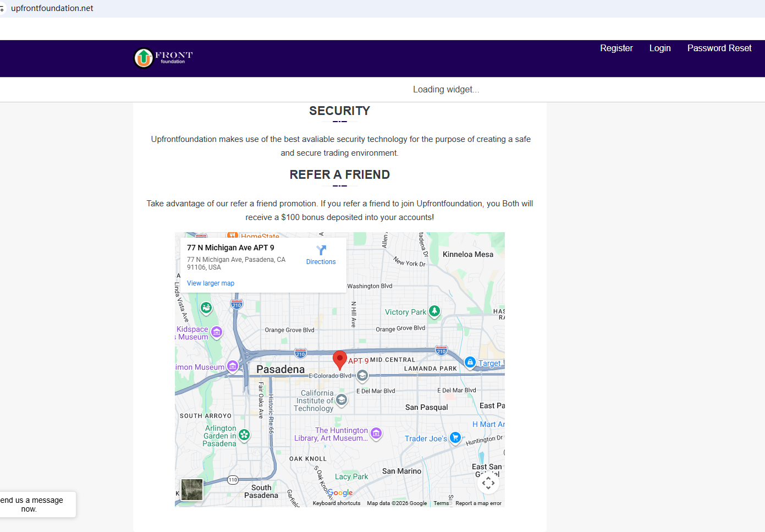Open the send us a message chat
The width and height of the screenshot is (765, 532).
click(33, 504)
